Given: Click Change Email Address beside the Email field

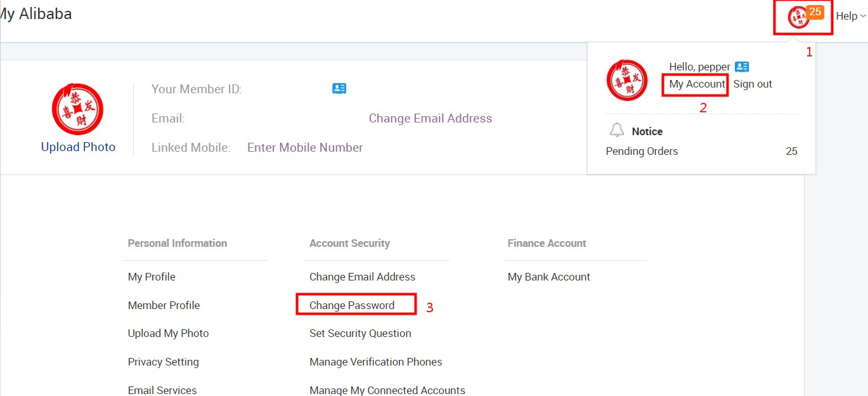Looking at the screenshot, I should [x=430, y=119].
